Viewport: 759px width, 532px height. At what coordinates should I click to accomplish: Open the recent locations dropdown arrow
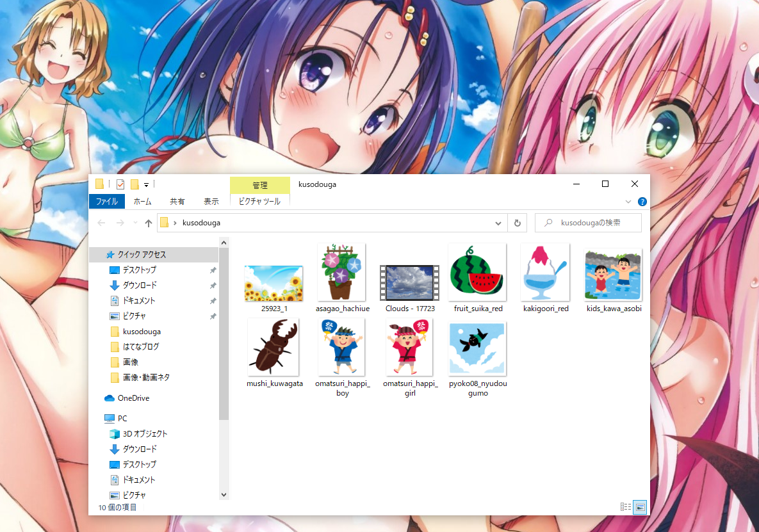click(135, 223)
